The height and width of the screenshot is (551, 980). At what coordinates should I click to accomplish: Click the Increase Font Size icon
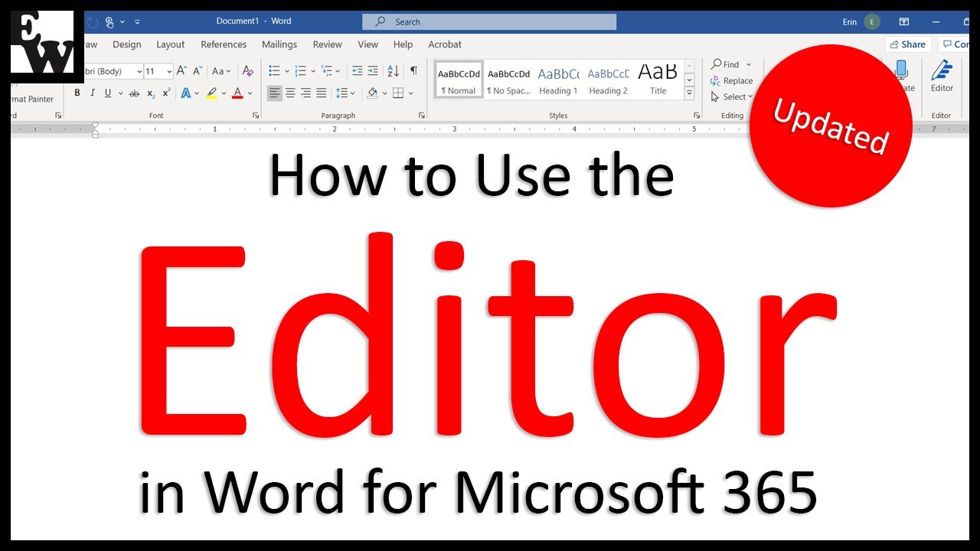[181, 70]
